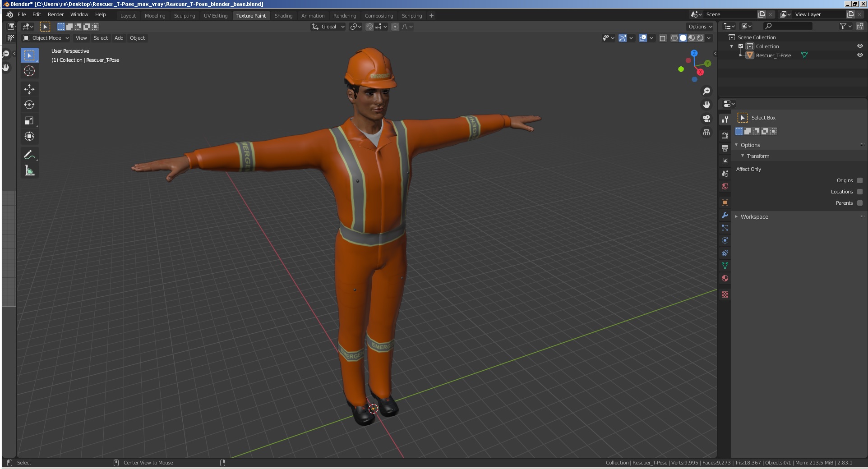Uncheck the Collection exclude checkbox in outliner
The image size is (868, 469).
(x=741, y=46)
